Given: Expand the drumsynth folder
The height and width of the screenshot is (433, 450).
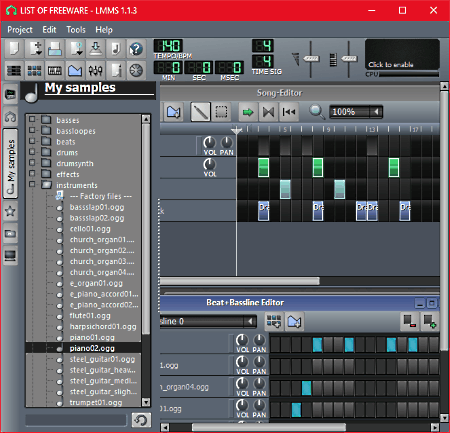Looking at the screenshot, I should (32, 163).
